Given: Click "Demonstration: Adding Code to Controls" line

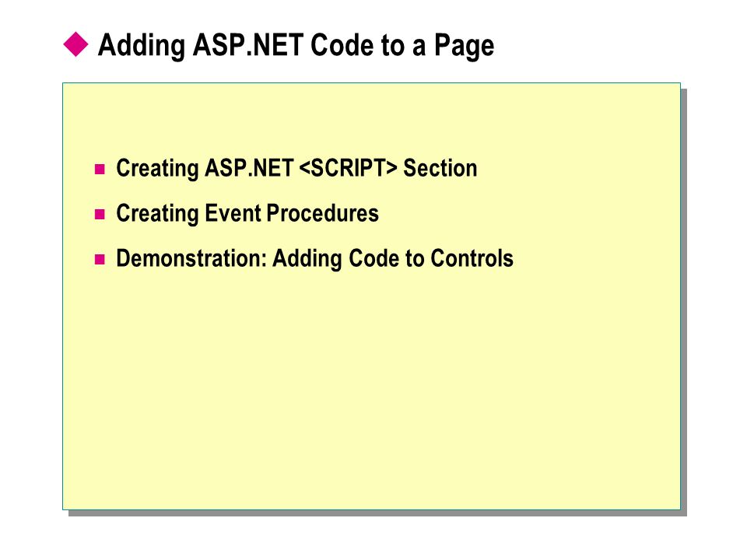Looking at the screenshot, I should tap(315, 258).
